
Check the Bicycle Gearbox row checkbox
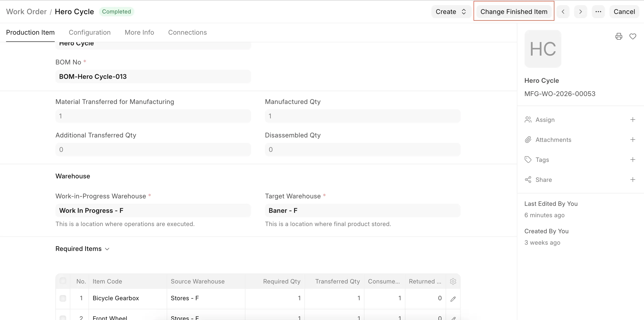tap(63, 298)
